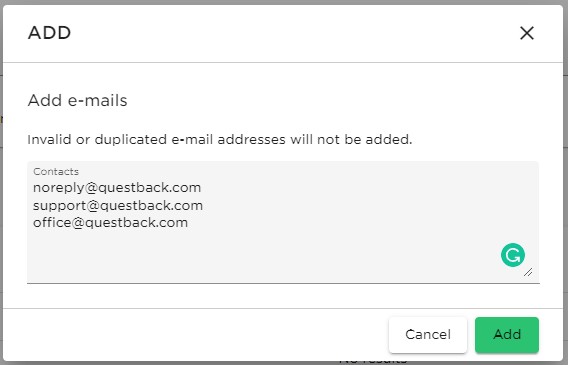The height and width of the screenshot is (365, 568).
Task: Place cursor on the office@questback.com line
Action: [110, 222]
